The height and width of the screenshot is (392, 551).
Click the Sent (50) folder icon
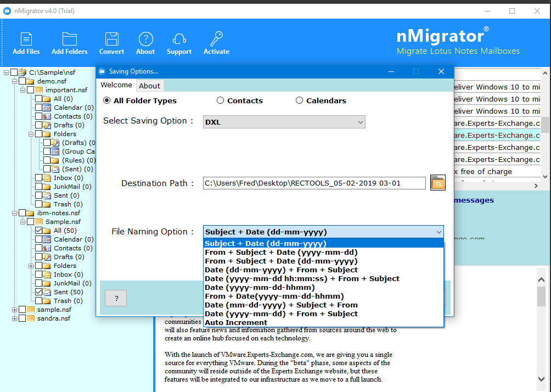[x=47, y=292]
